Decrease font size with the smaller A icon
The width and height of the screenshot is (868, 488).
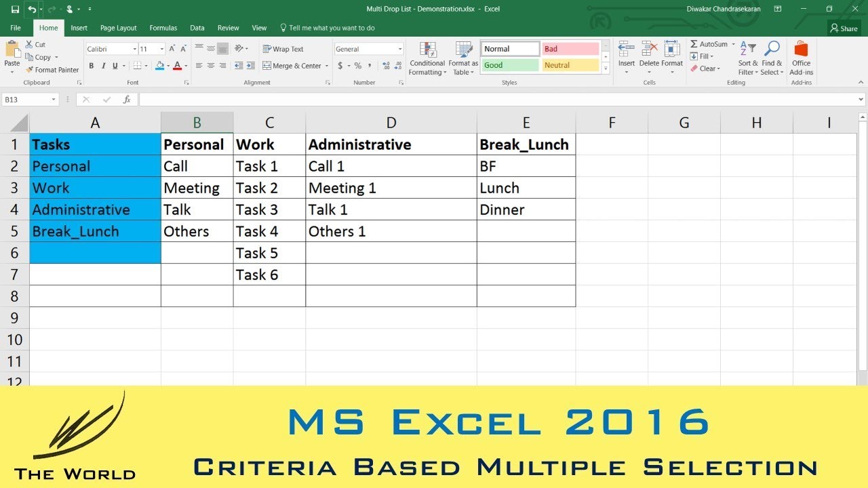(x=184, y=49)
